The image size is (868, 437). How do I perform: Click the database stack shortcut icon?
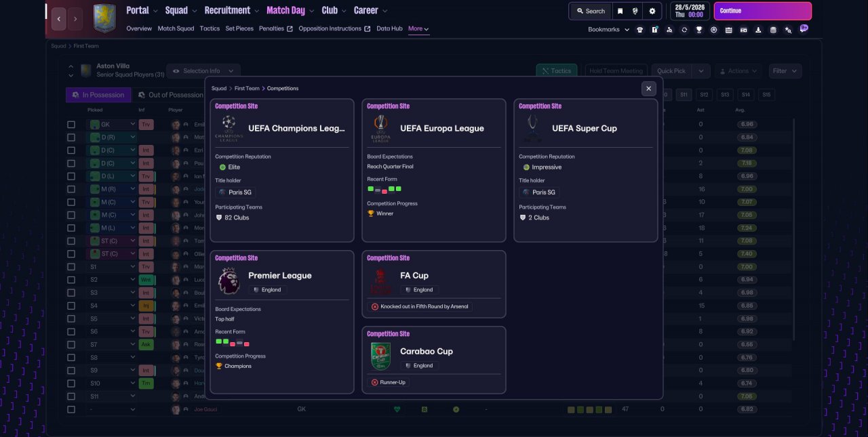pyautogui.click(x=773, y=30)
